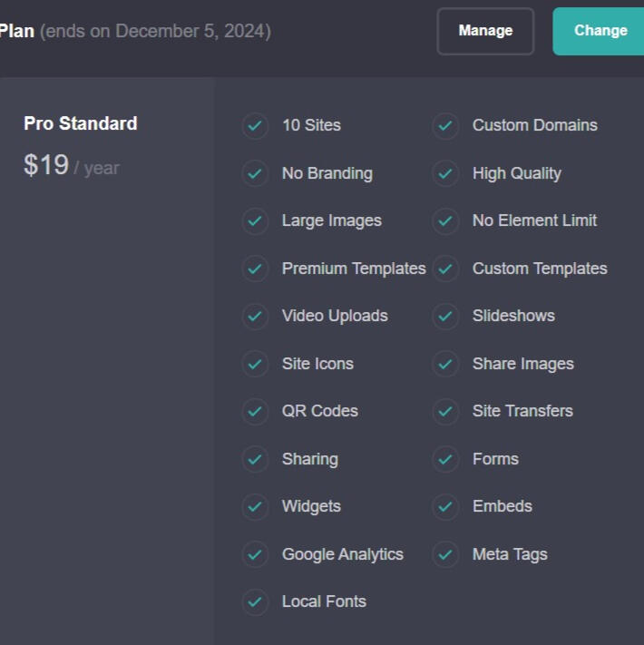Select the Embeds feature label
The height and width of the screenshot is (645, 644).
click(x=502, y=506)
